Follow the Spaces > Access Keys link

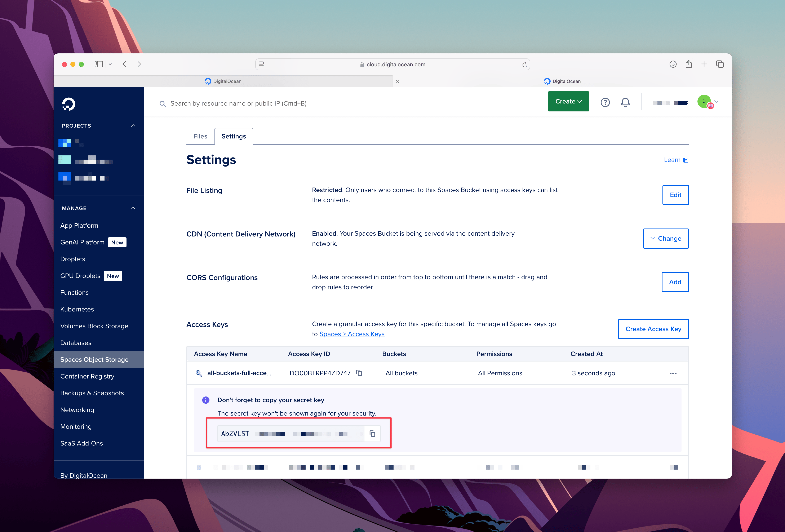click(x=352, y=334)
